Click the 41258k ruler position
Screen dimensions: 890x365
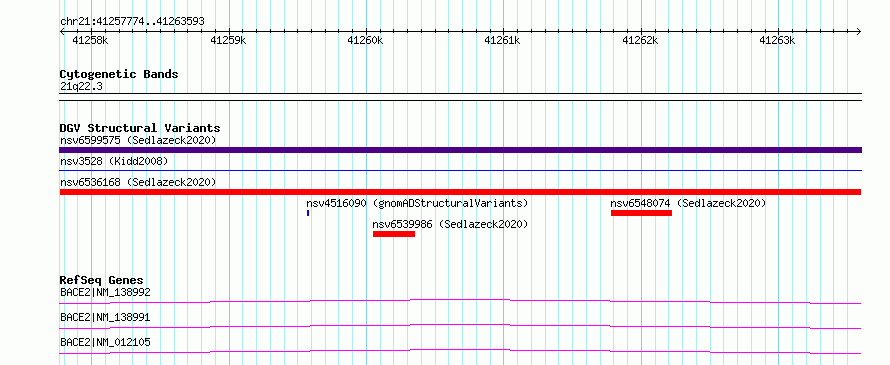(91, 40)
